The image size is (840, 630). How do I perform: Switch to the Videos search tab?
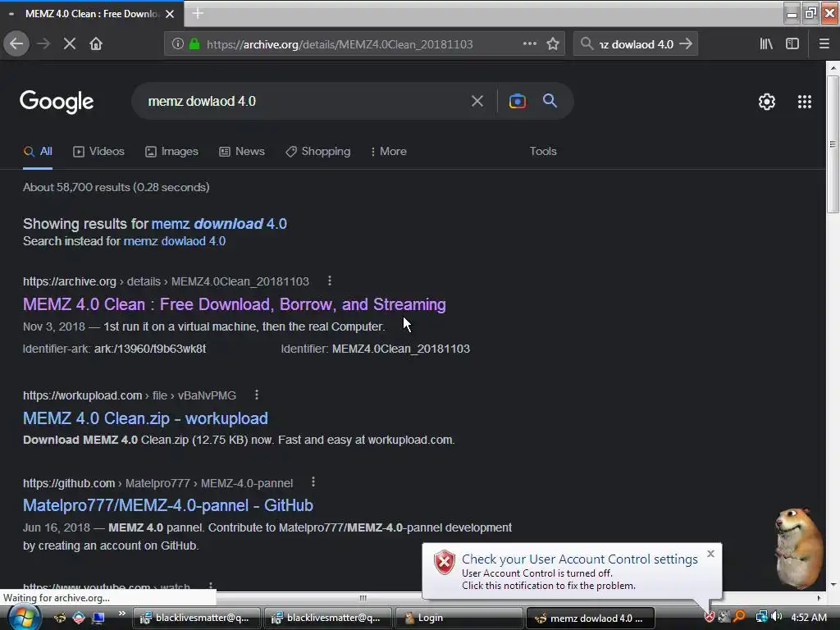(x=98, y=152)
